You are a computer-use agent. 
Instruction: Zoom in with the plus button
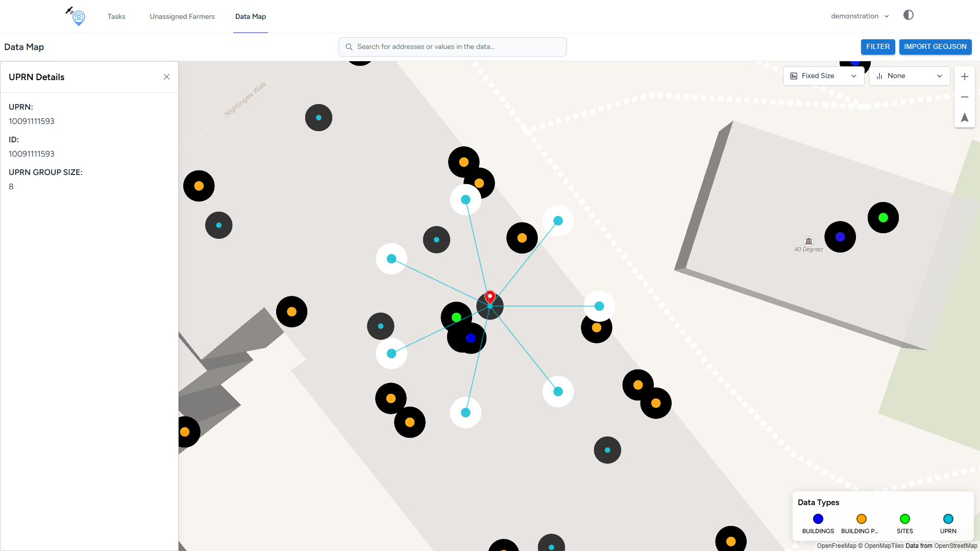964,77
